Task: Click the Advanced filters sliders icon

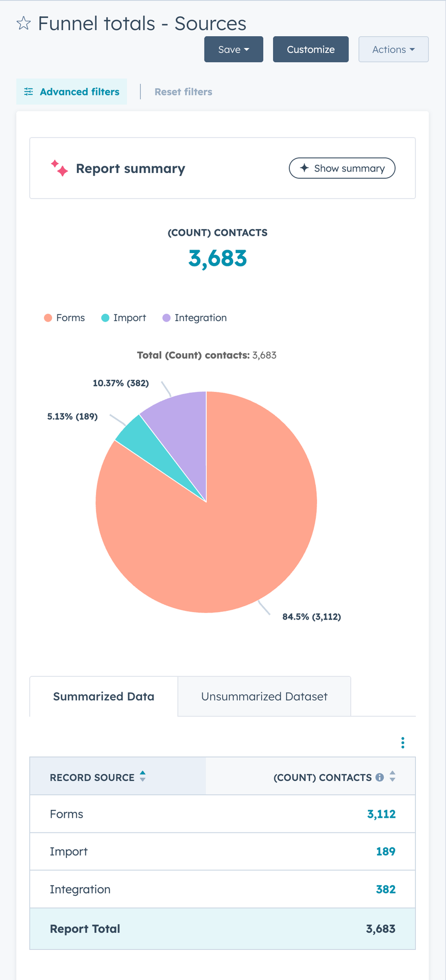Action: 29,92
